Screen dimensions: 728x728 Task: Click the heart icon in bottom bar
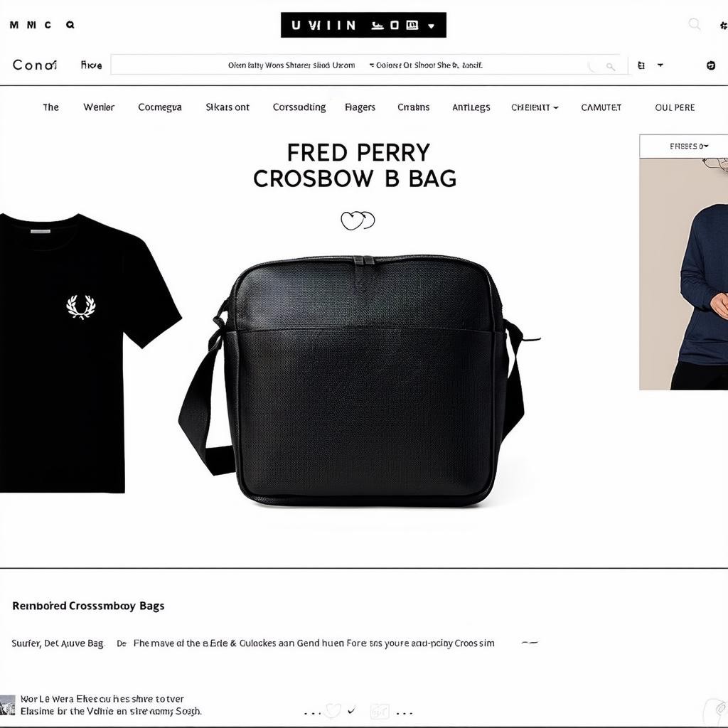click(x=333, y=710)
